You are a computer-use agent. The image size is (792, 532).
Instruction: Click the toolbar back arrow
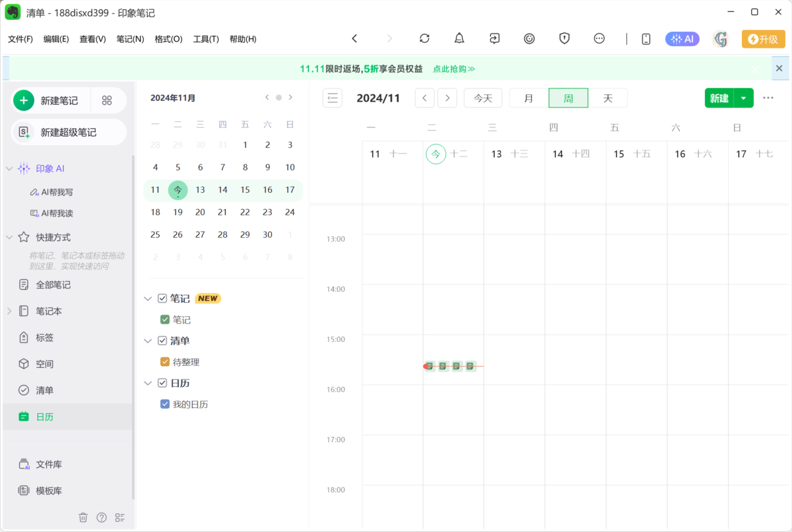click(354, 39)
